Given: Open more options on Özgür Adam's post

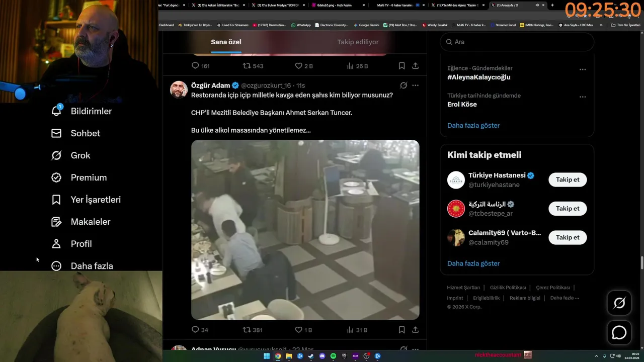Looking at the screenshot, I should [415, 85].
